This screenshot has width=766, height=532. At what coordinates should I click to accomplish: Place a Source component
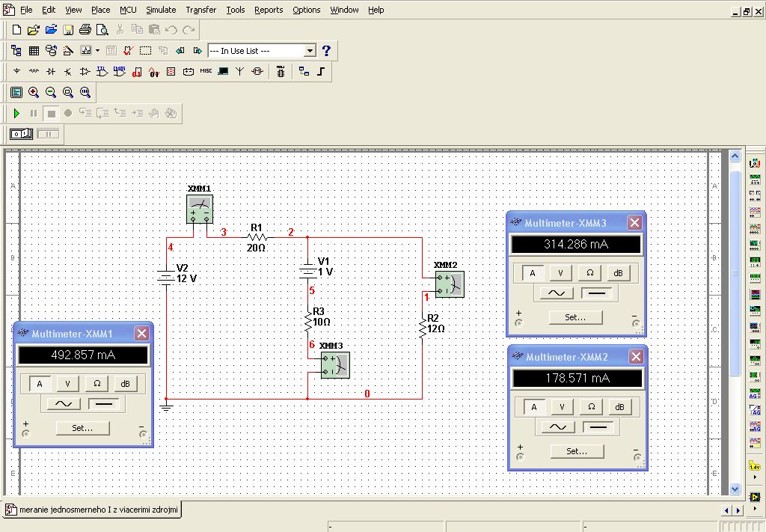16,71
